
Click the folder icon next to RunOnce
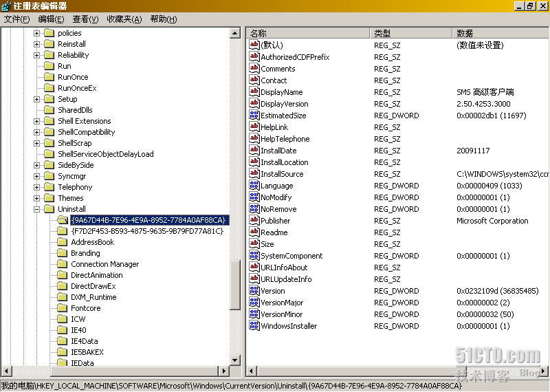click(49, 77)
